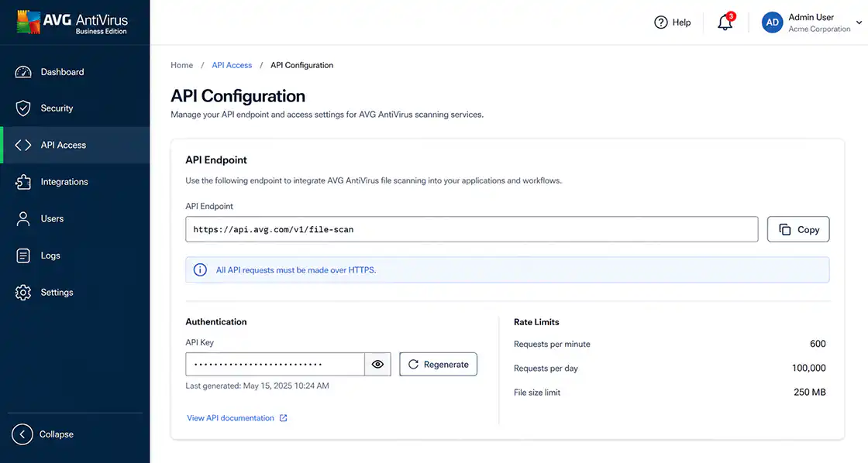
Task: Select the Security shield icon
Action: pos(23,108)
